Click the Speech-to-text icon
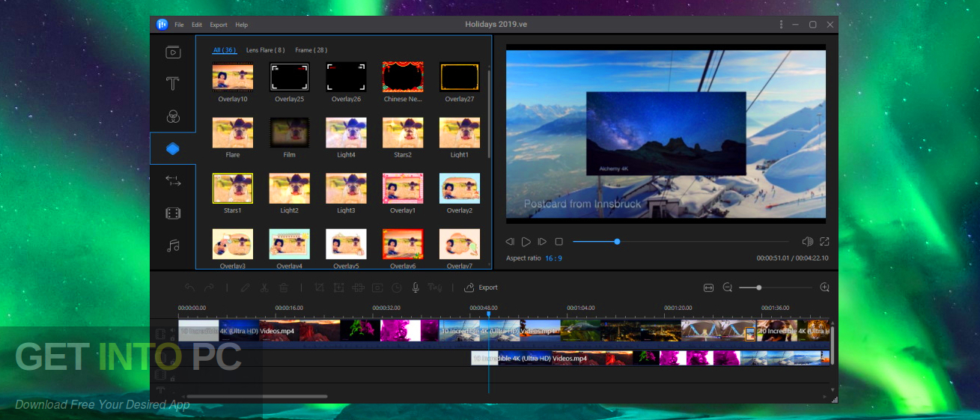 pos(435,287)
